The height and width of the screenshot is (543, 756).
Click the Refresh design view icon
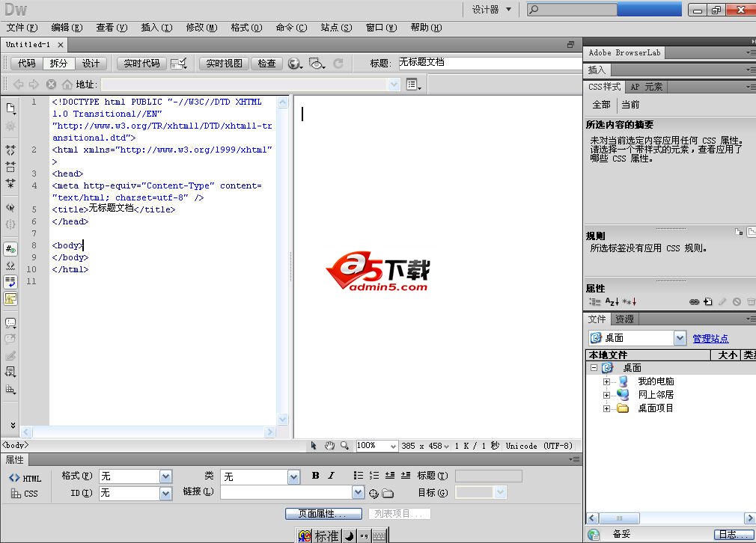click(x=338, y=64)
